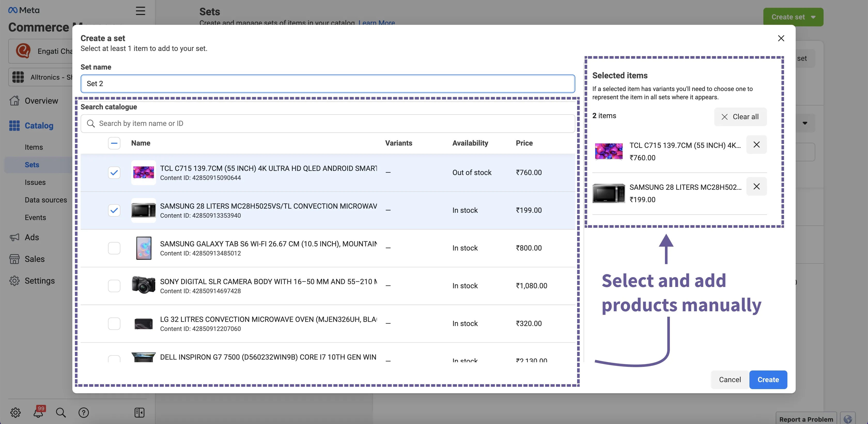Click the search magnifier in catalogue search
The width and height of the screenshot is (868, 424).
(91, 124)
